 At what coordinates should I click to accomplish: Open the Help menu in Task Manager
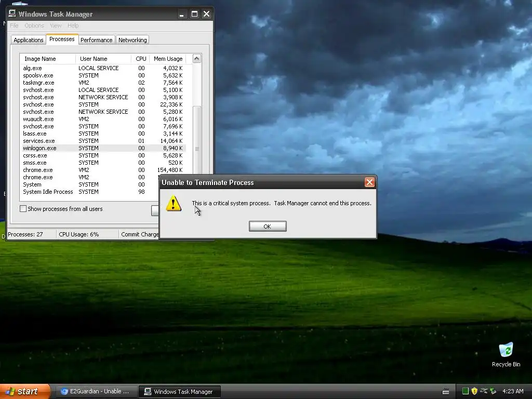click(x=73, y=25)
